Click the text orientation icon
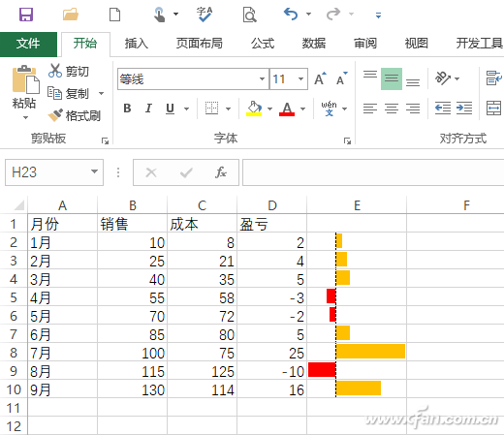 tap(443, 78)
